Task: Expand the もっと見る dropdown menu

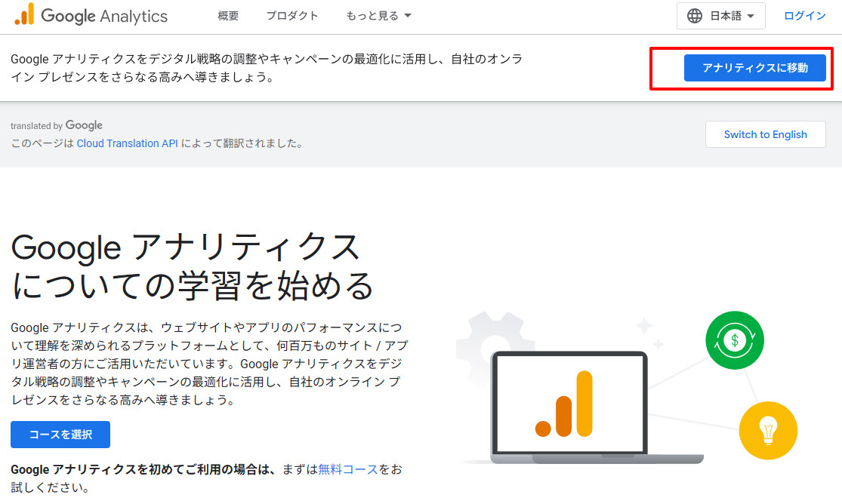Action: (x=378, y=16)
